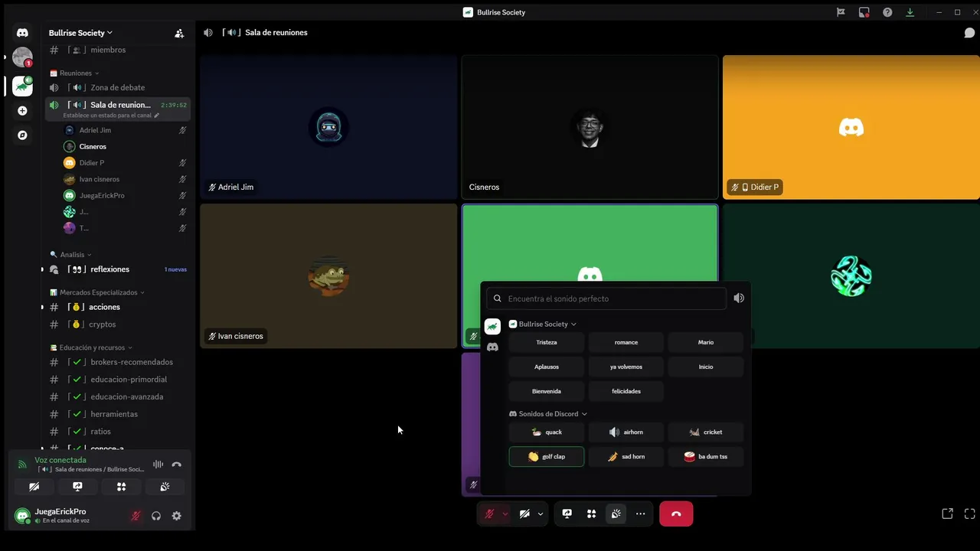Click the share screen icon in call bar
The height and width of the screenshot is (551, 980).
coord(567,514)
